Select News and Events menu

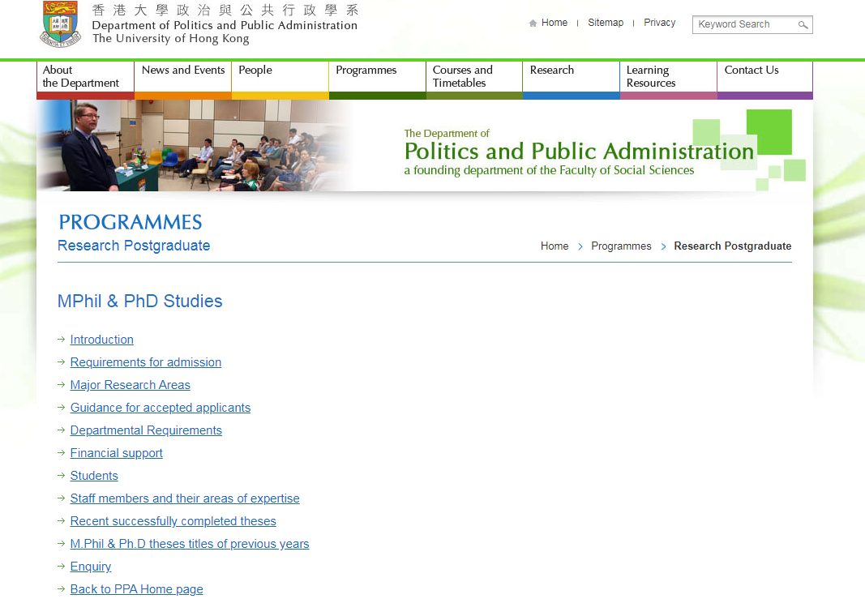(182, 71)
